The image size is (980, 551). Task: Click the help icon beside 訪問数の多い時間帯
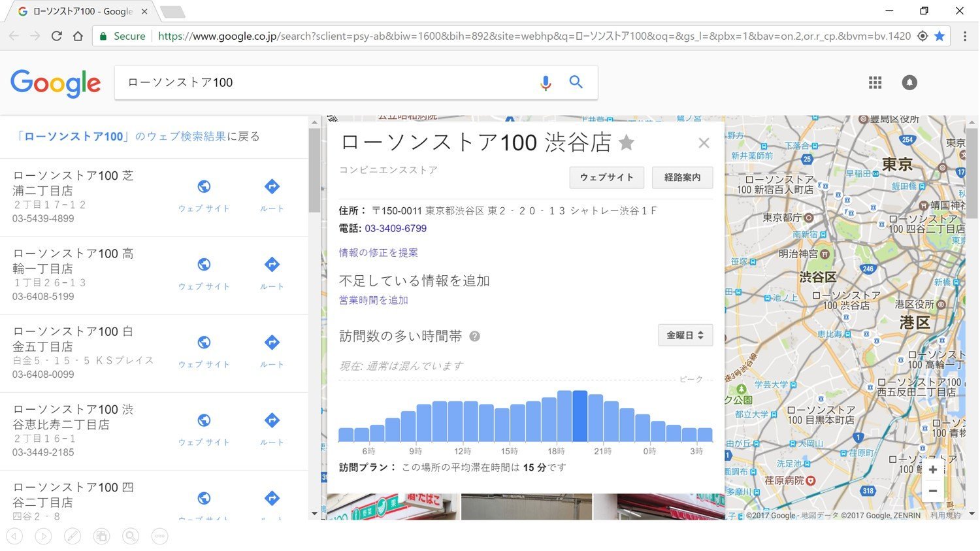tap(475, 336)
